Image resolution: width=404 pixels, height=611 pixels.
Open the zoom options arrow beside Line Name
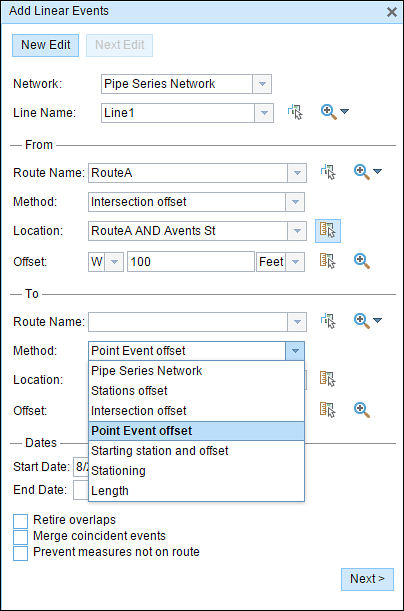click(x=344, y=111)
